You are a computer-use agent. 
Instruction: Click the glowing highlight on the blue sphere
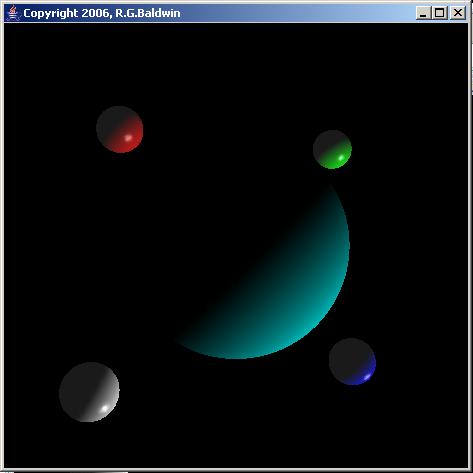pos(367,377)
